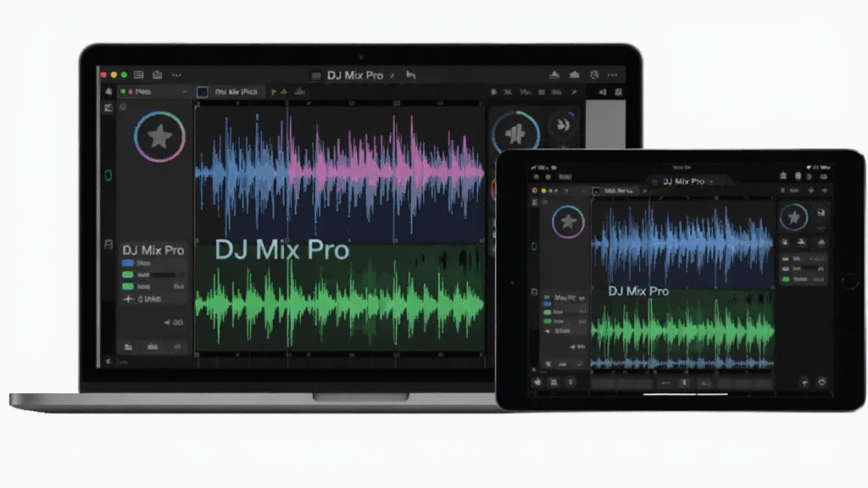This screenshot has width=868, height=488.
Task: Toggle second green track pill in laptop panel
Action: pos(128,286)
